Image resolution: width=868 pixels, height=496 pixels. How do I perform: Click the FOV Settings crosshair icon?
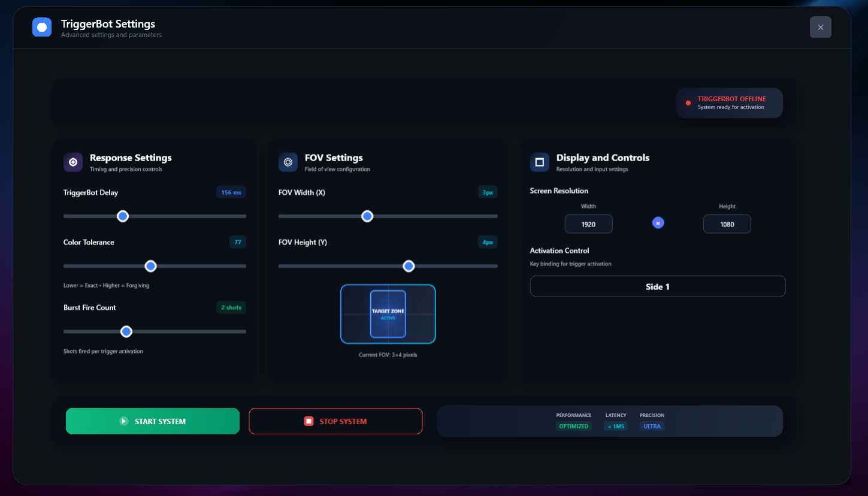click(288, 162)
